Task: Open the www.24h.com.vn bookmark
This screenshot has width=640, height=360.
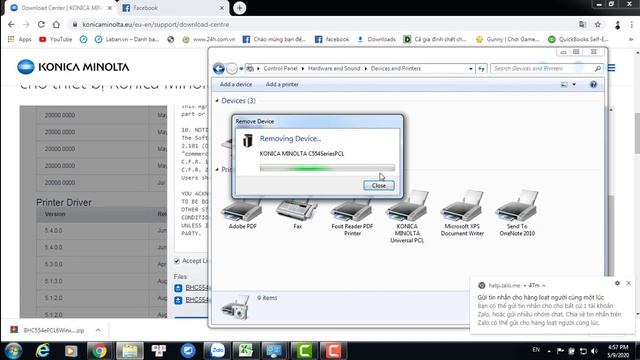Action: pos(209,39)
